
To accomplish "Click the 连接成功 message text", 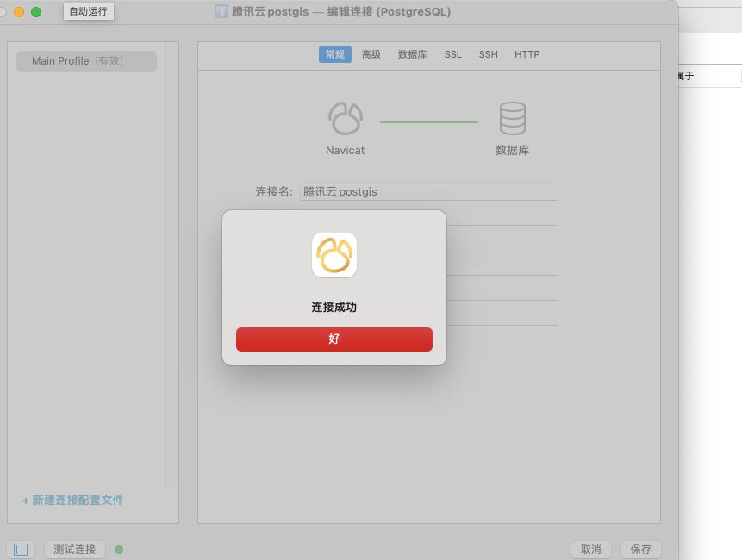I will [x=334, y=307].
